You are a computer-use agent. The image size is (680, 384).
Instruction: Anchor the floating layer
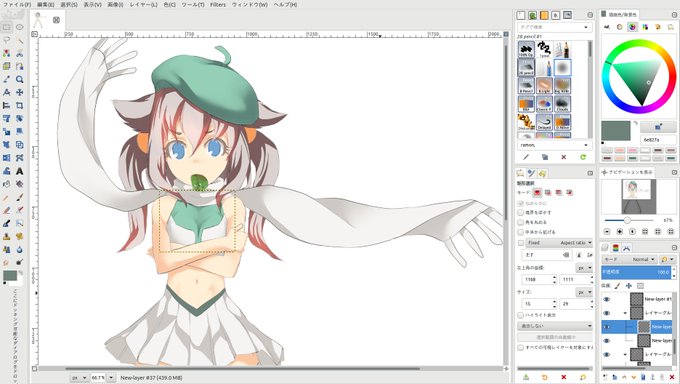click(x=652, y=377)
